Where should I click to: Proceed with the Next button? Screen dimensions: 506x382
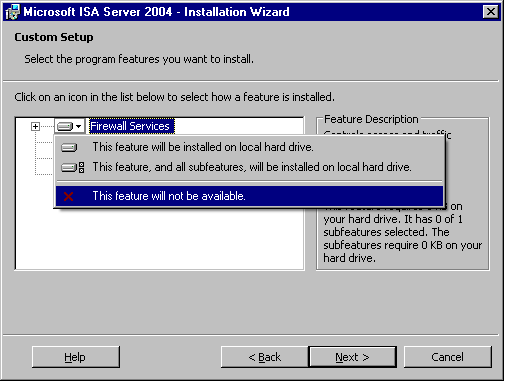pyautogui.click(x=353, y=357)
